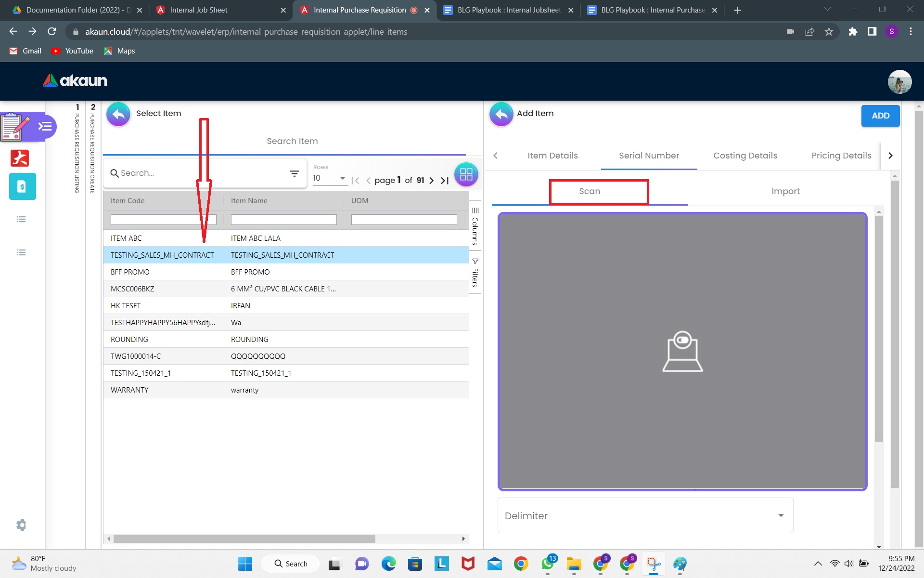
Task: Click the red PDF-style sidebar icon
Action: pos(20,158)
